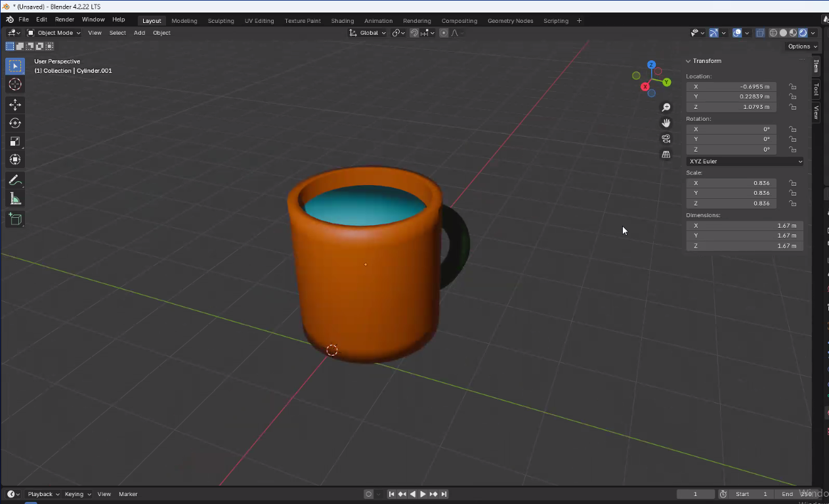Click the Start frame field
This screenshot has width=829, height=504.
pos(752,494)
